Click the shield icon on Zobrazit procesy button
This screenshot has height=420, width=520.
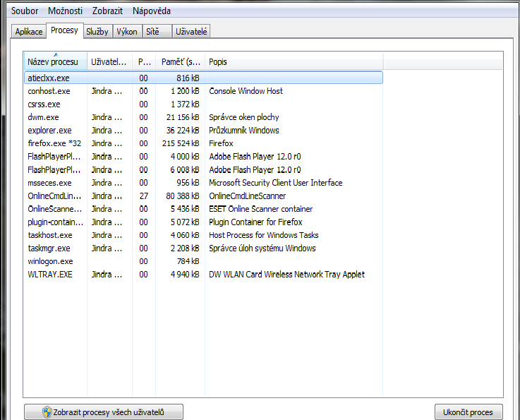[x=47, y=412]
